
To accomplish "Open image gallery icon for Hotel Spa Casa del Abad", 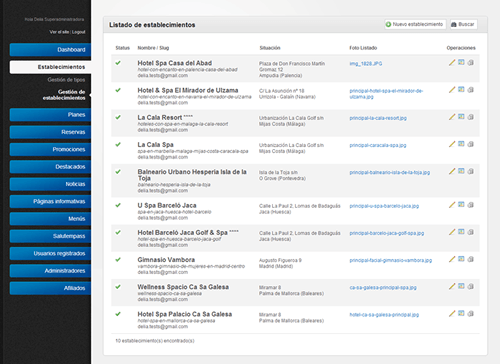I will coord(461,62).
